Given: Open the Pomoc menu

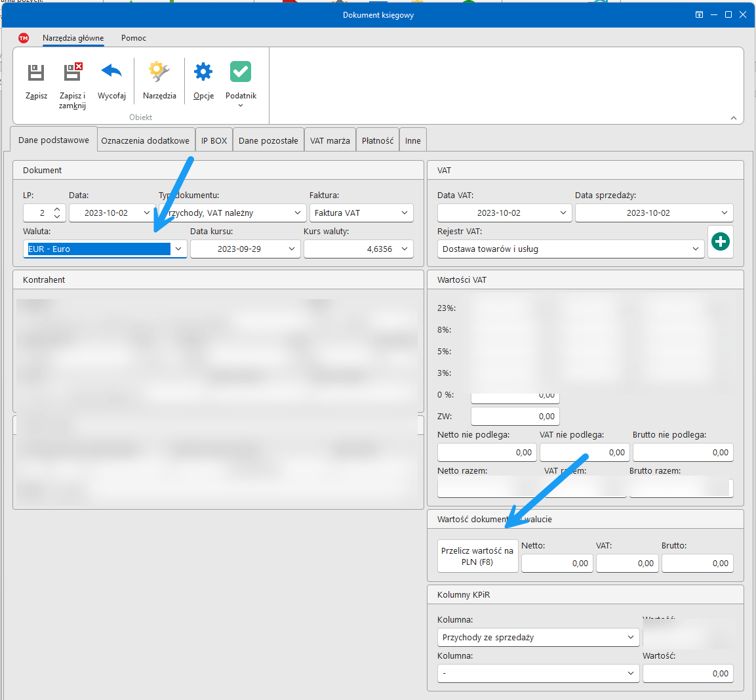Looking at the screenshot, I should (x=134, y=38).
